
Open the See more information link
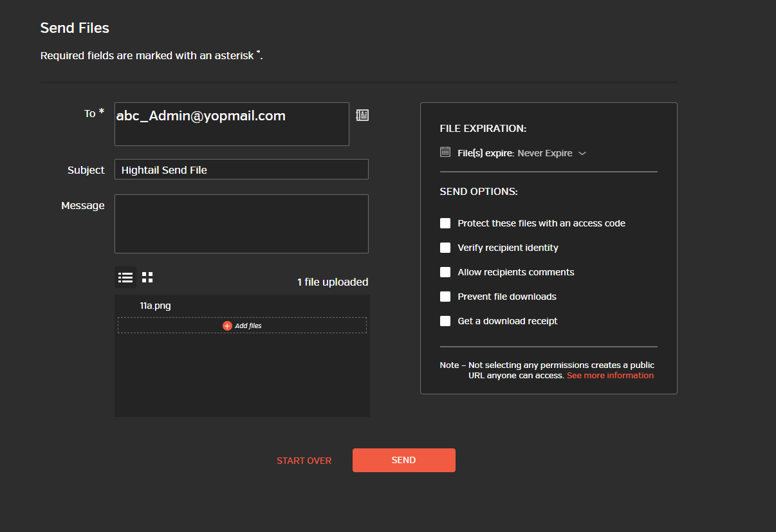tap(610, 375)
